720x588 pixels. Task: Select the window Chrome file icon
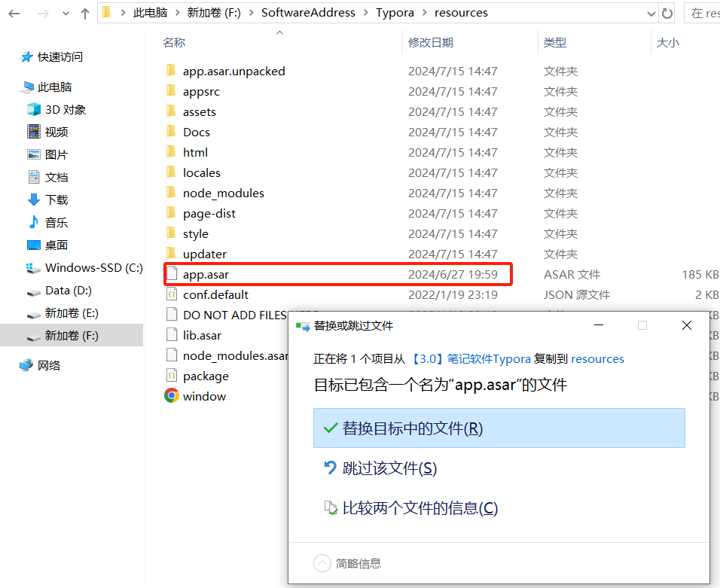tap(171, 396)
